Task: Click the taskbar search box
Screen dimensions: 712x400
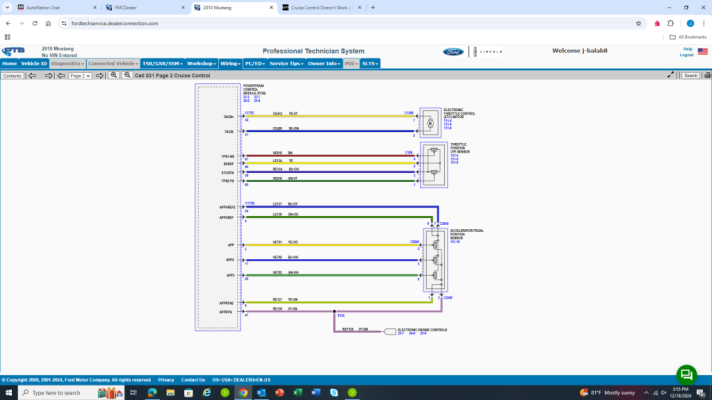Action: tap(72, 393)
